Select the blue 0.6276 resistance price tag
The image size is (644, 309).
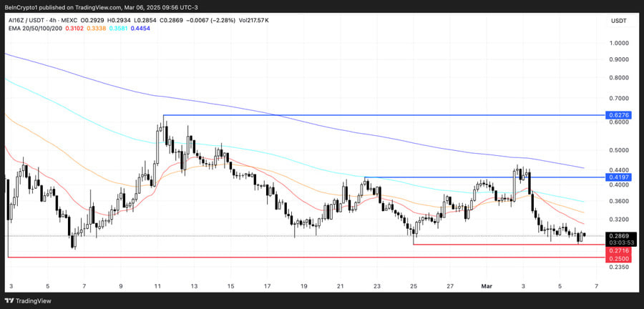(x=618, y=114)
